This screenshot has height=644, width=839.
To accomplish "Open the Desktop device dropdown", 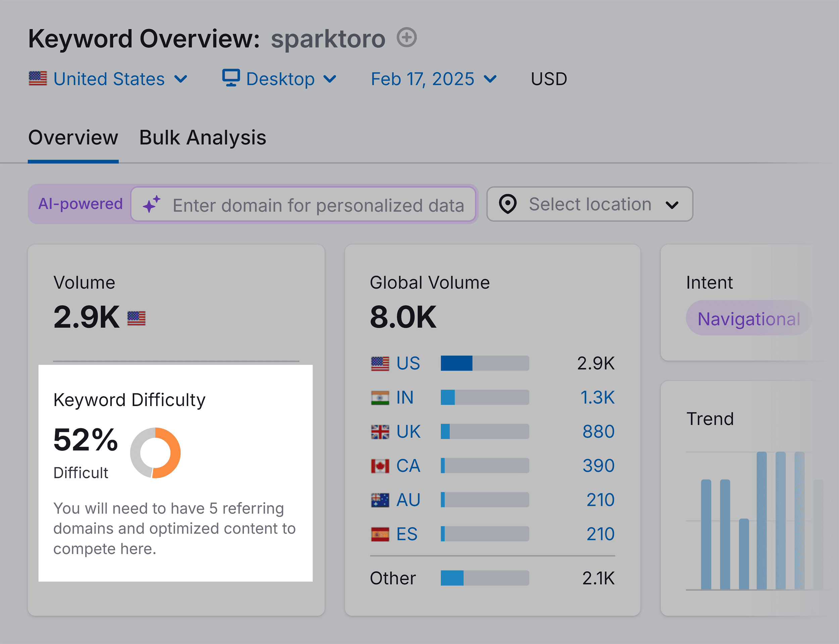I will 280,79.
